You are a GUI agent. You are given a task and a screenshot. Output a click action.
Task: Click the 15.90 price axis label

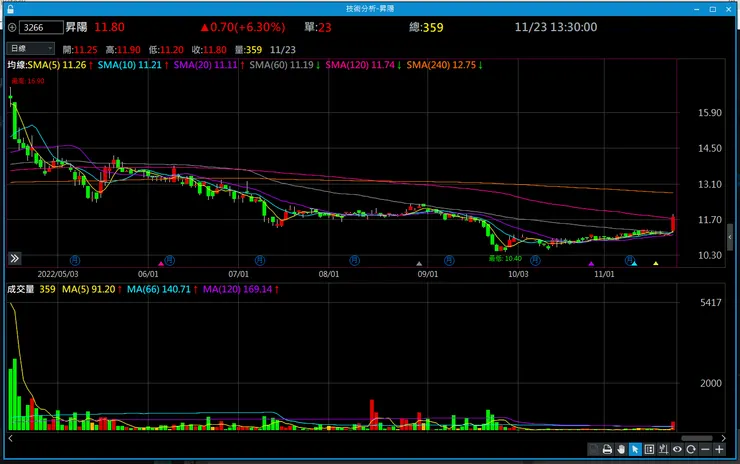pyautogui.click(x=710, y=113)
